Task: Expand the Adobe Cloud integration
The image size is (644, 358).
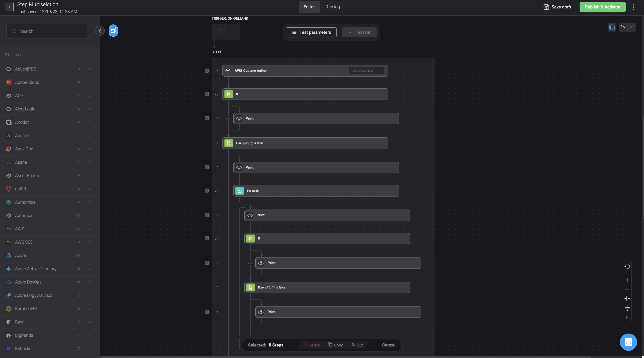Action: (x=89, y=82)
